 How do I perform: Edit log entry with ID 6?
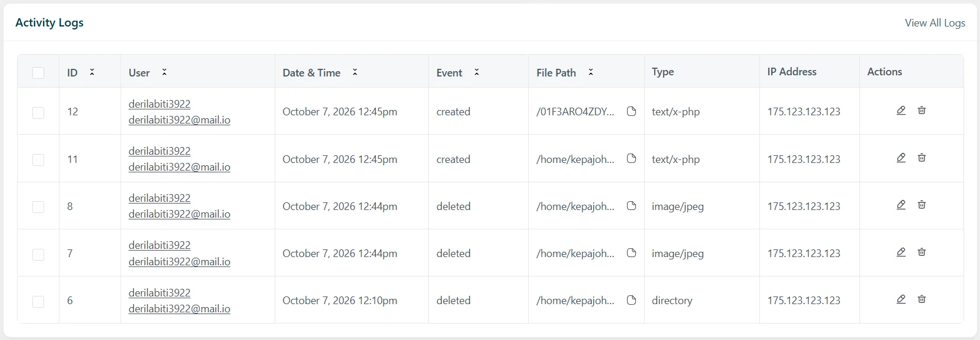click(x=901, y=299)
